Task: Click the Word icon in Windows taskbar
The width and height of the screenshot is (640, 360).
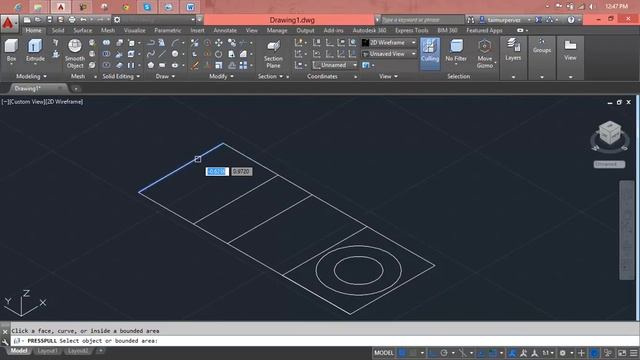Action: tap(190, 7)
